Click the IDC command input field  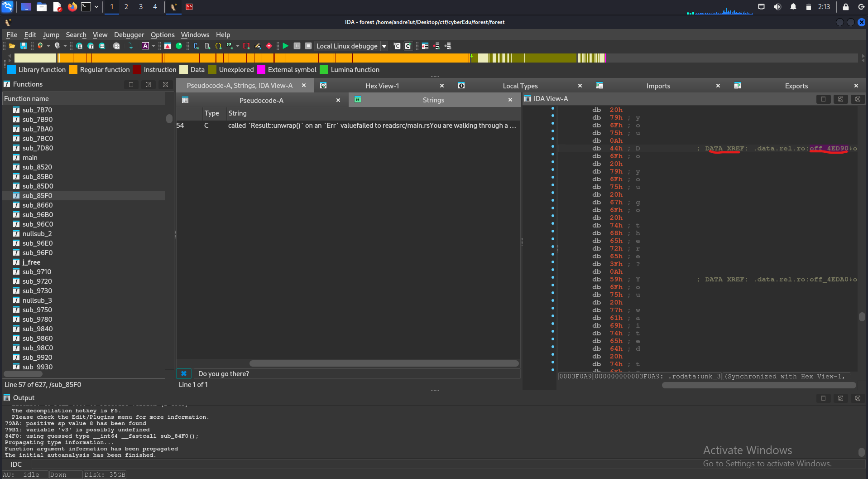[x=448, y=464]
